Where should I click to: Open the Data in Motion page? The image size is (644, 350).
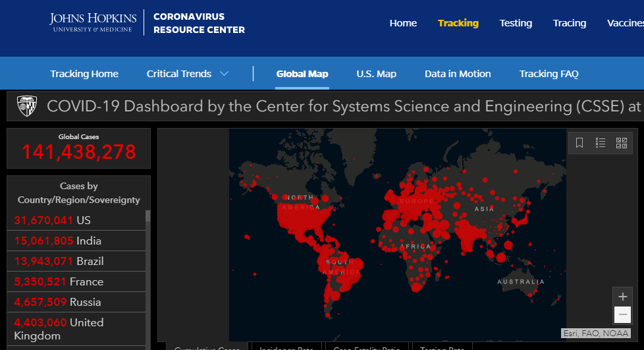point(458,74)
